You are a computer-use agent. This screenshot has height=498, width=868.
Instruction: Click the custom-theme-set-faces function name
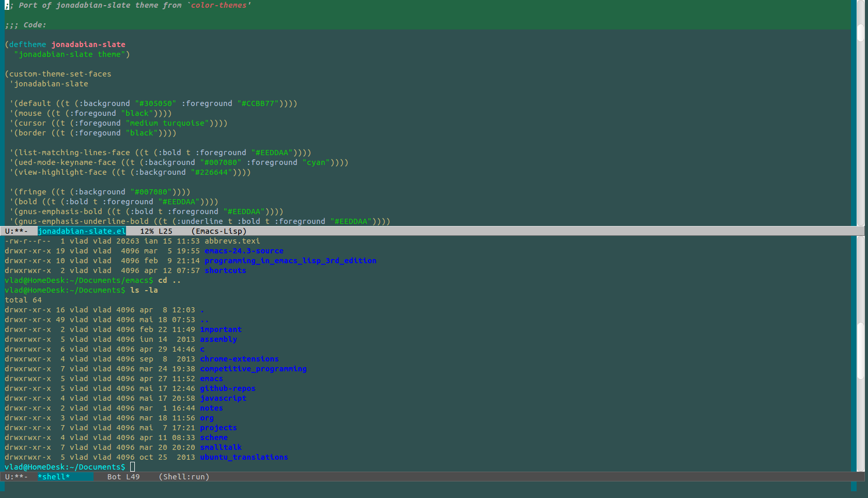pyautogui.click(x=60, y=74)
